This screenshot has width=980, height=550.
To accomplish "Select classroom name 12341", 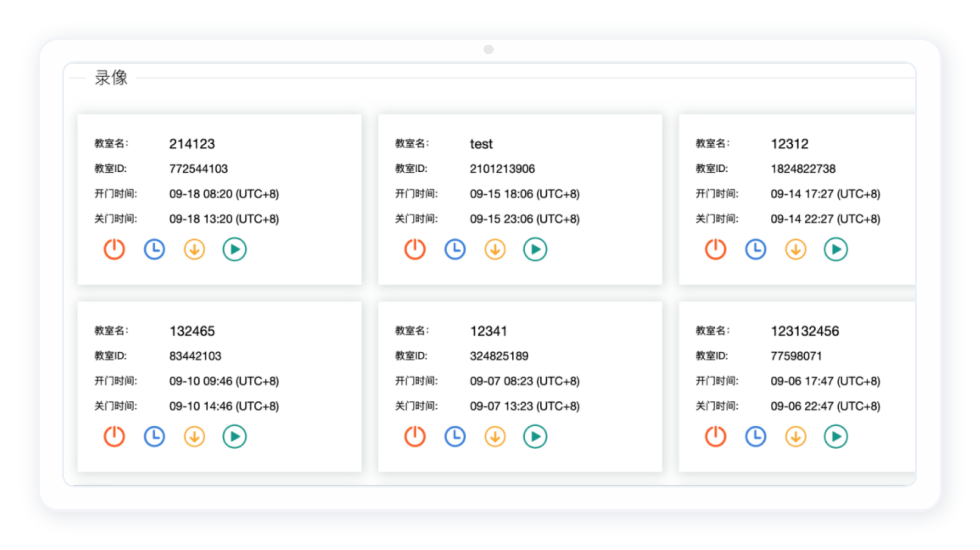I will point(488,331).
